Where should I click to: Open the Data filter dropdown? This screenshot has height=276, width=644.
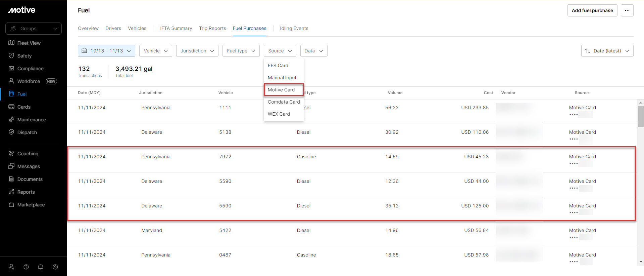[314, 51]
